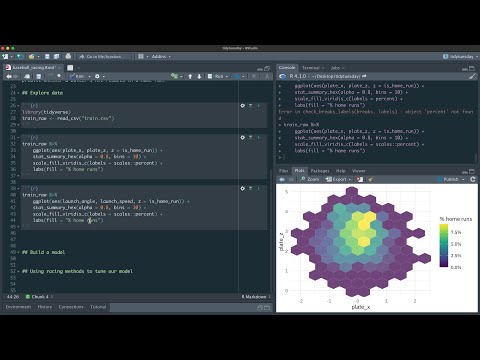
Task: Jump to previous chunk with up arrow
Action: coord(190,76)
